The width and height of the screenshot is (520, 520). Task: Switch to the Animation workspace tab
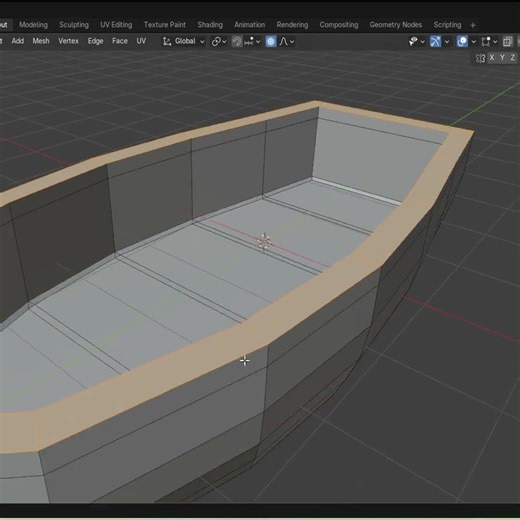tap(250, 25)
